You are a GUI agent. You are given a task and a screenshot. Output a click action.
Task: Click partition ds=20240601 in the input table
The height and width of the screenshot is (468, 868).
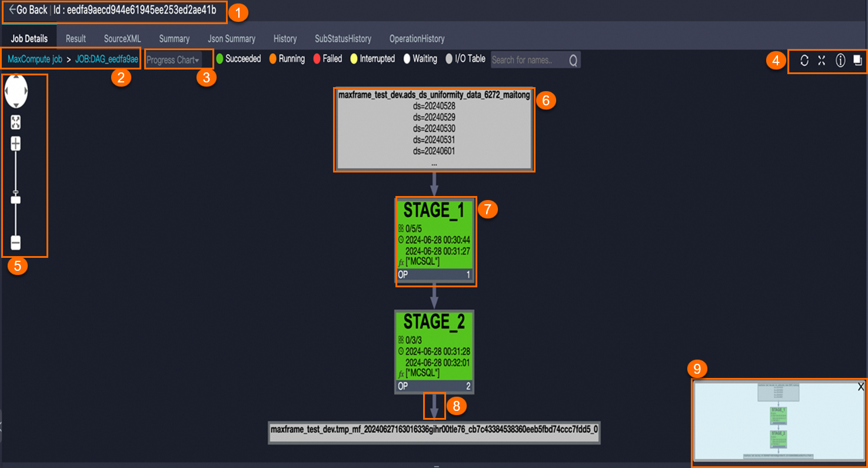point(434,151)
